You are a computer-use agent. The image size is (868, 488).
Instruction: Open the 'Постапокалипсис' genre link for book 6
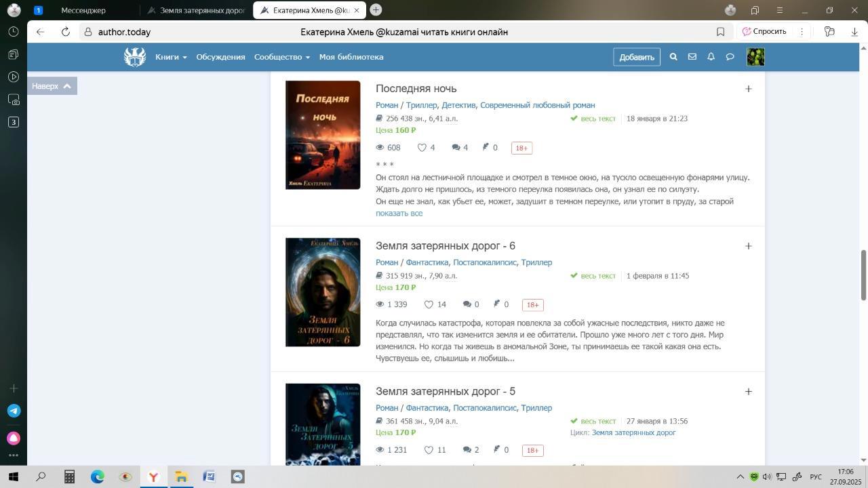(x=484, y=262)
